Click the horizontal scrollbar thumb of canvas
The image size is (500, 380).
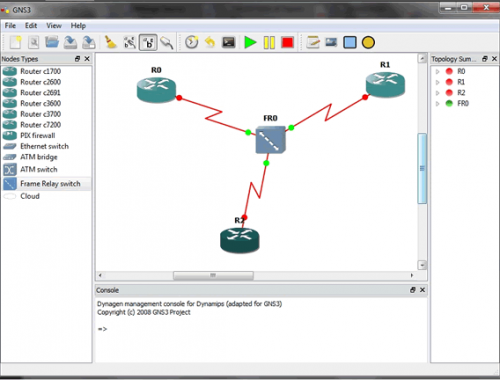point(213,275)
